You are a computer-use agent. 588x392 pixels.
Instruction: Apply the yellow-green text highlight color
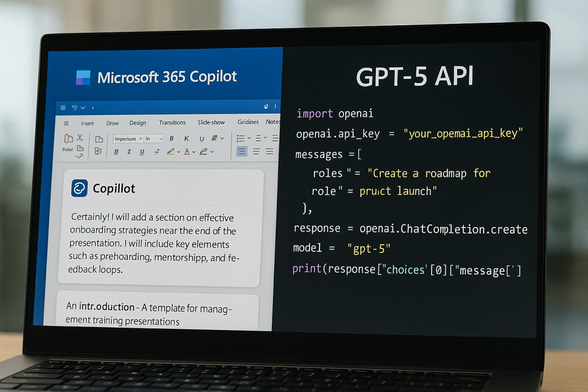(170, 152)
